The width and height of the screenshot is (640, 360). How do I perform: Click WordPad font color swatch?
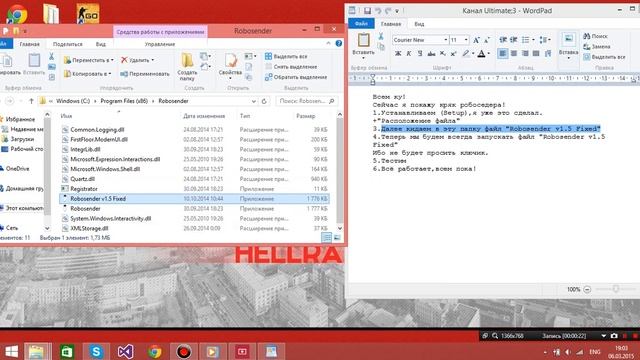point(482,53)
